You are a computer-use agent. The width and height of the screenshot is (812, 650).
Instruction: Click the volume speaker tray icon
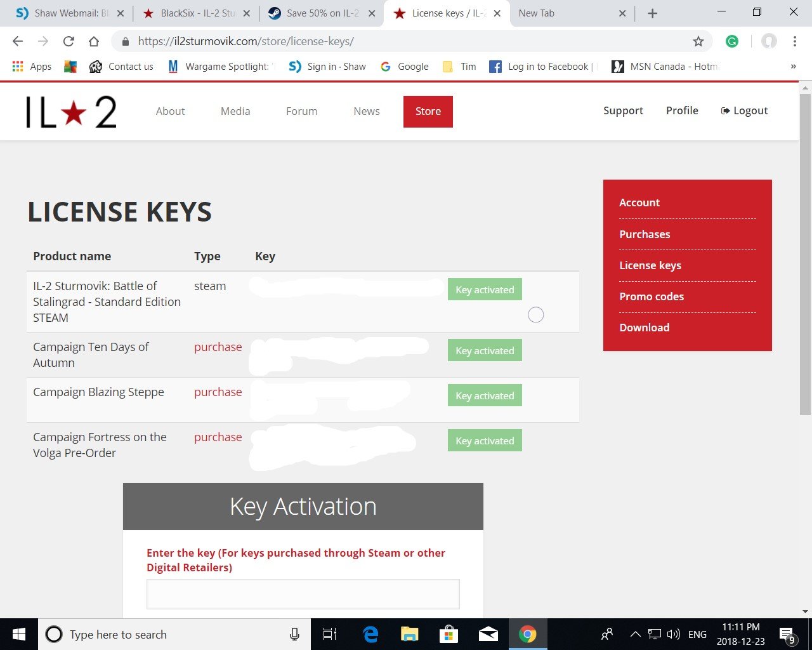pos(674,634)
